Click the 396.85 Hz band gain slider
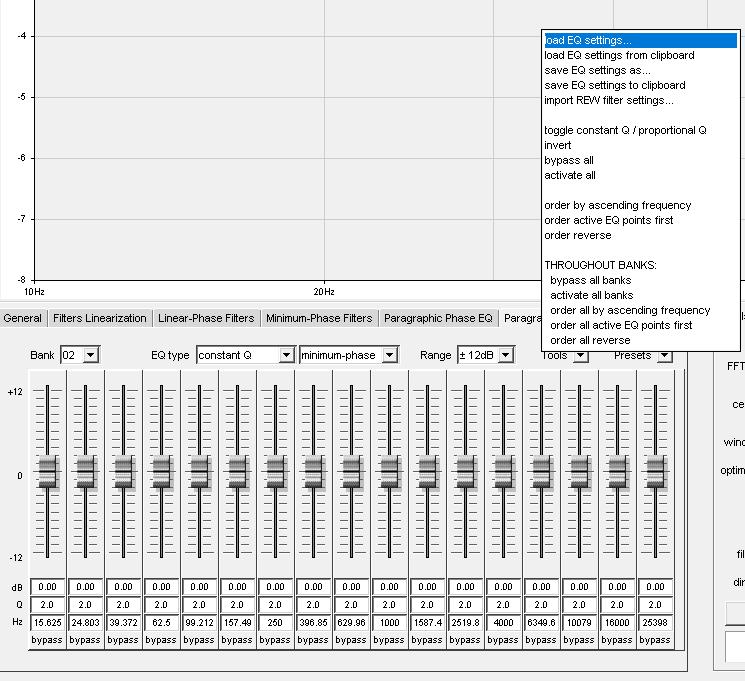Image resolution: width=745 pixels, height=681 pixels. (x=314, y=472)
